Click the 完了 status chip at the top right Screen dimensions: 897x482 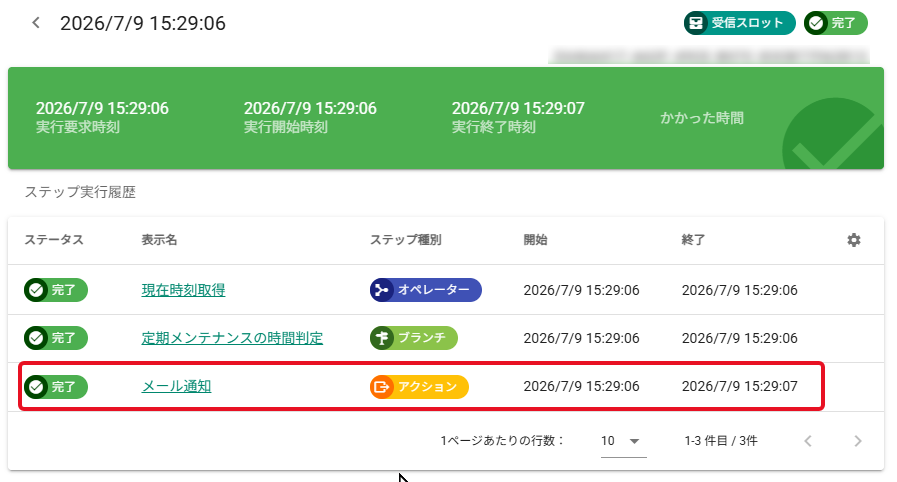click(835, 23)
